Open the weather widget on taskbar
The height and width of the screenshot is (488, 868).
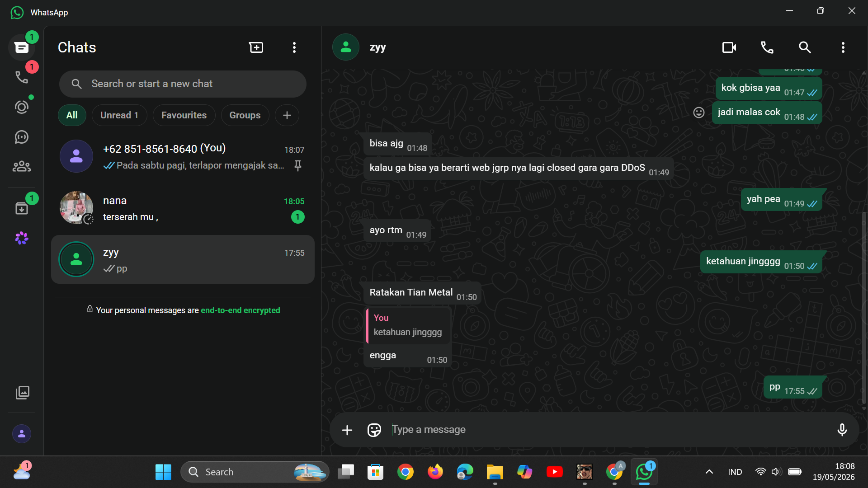coord(22,472)
